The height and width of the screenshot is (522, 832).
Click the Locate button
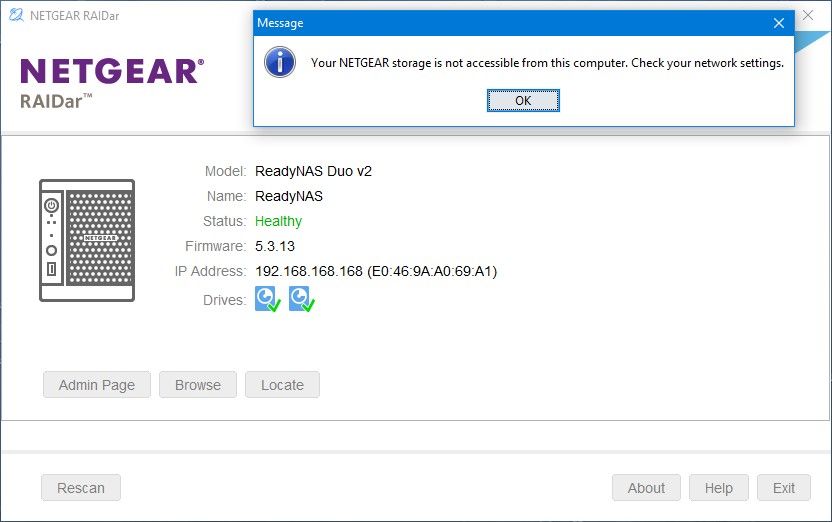tap(282, 385)
